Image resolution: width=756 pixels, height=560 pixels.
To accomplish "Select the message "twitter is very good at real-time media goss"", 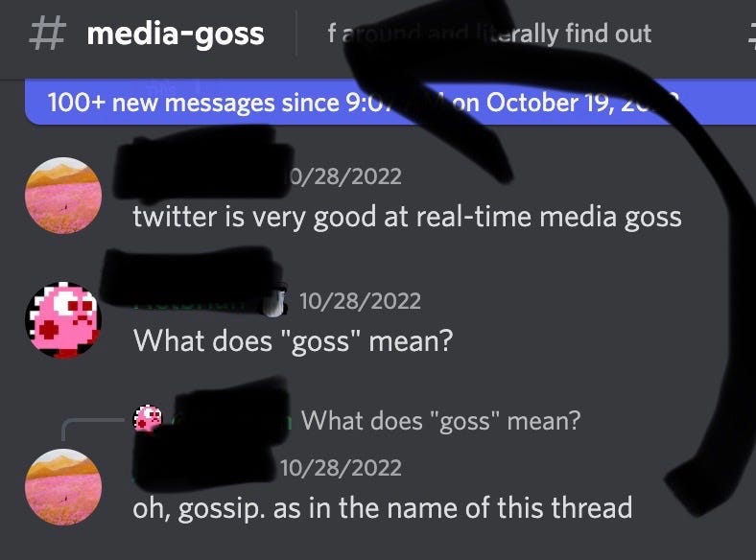I will tap(407, 217).
